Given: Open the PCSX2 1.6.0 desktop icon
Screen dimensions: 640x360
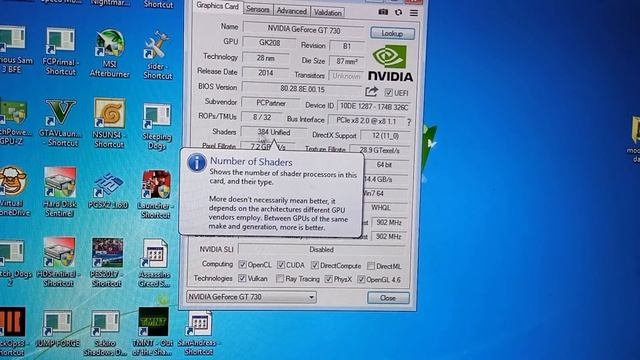Looking at the screenshot, I should point(108,191).
